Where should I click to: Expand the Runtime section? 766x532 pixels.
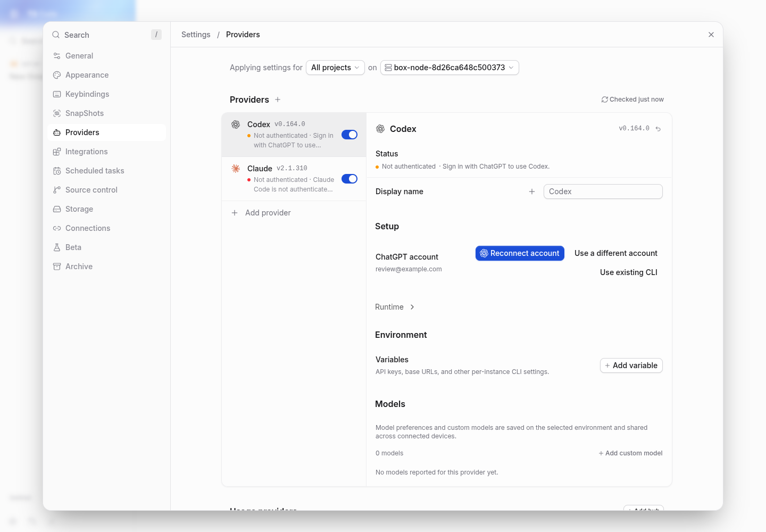click(395, 307)
